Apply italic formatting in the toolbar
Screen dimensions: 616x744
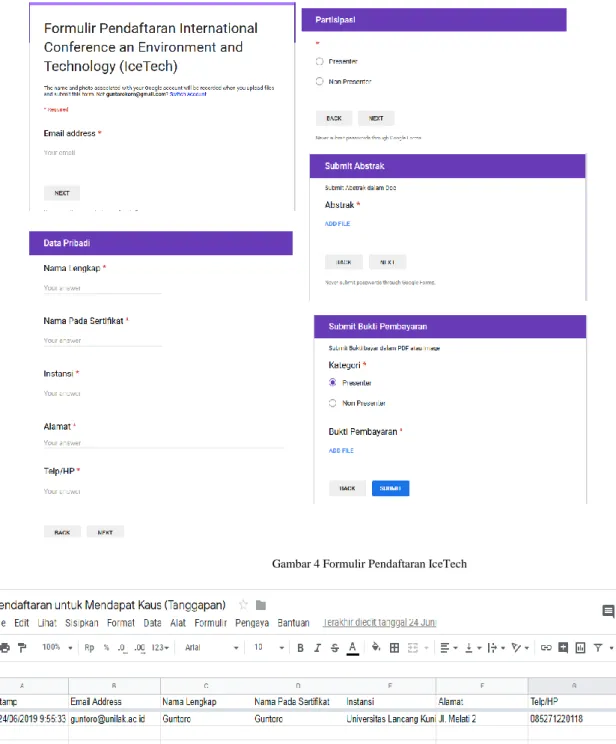point(317,648)
